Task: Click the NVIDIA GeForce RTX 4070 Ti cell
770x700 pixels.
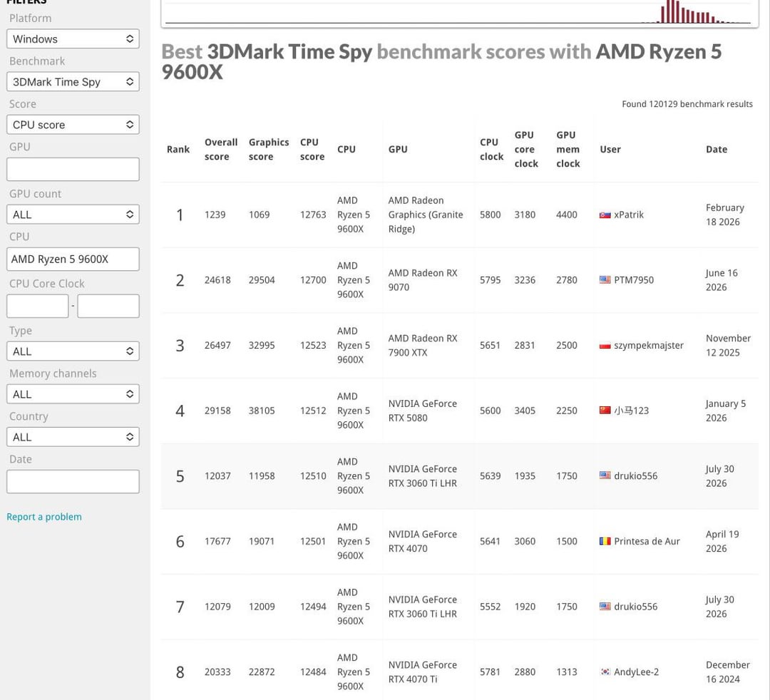Action: [x=423, y=671]
